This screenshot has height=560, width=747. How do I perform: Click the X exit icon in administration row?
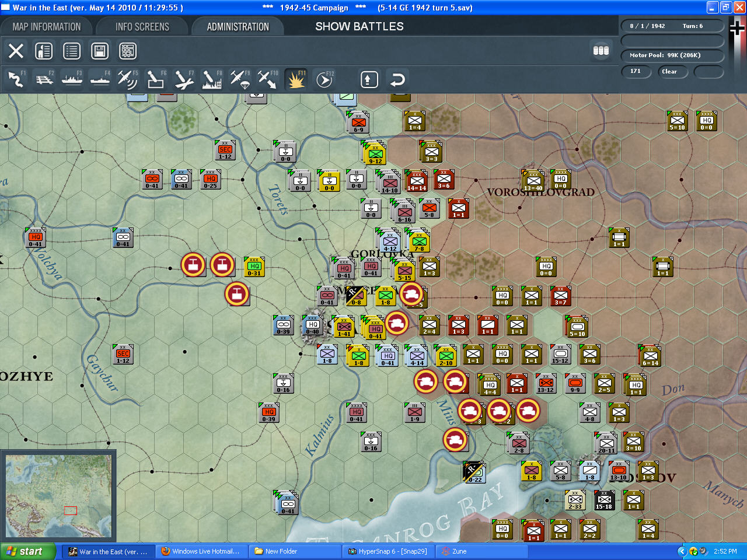16,51
